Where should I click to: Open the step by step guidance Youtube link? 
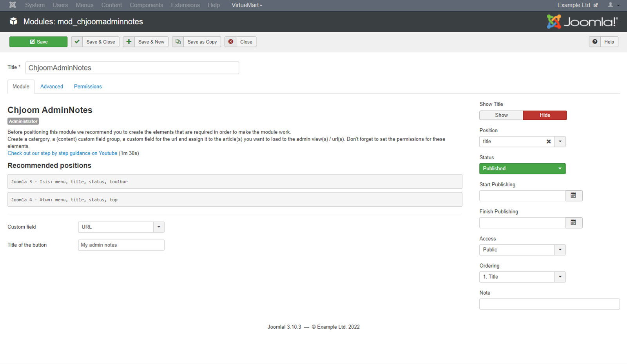click(62, 153)
